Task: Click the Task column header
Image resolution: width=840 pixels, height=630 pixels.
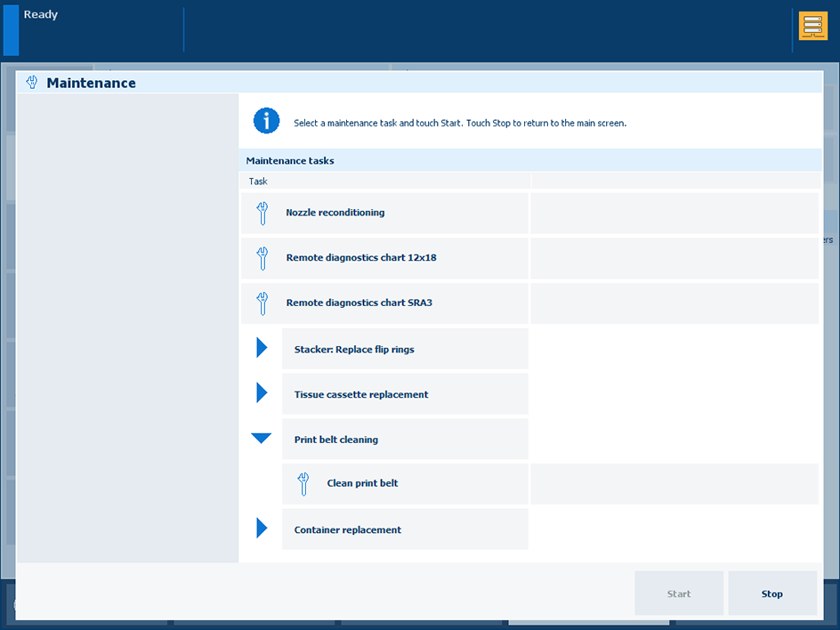Action: click(385, 181)
